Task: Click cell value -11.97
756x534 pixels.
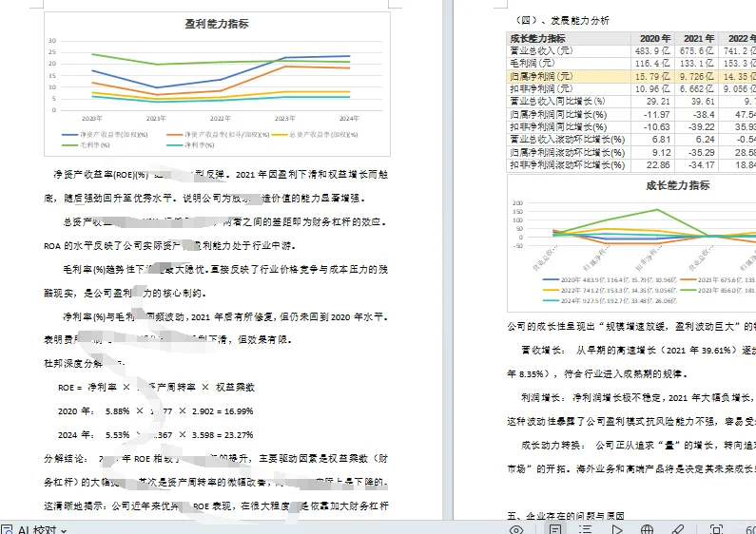Action: pyautogui.click(x=652, y=115)
